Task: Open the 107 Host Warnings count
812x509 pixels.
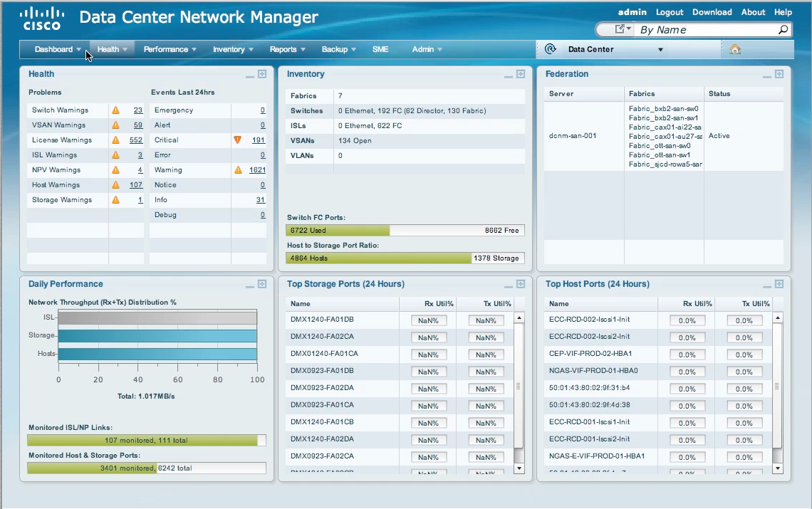Action: [x=135, y=185]
